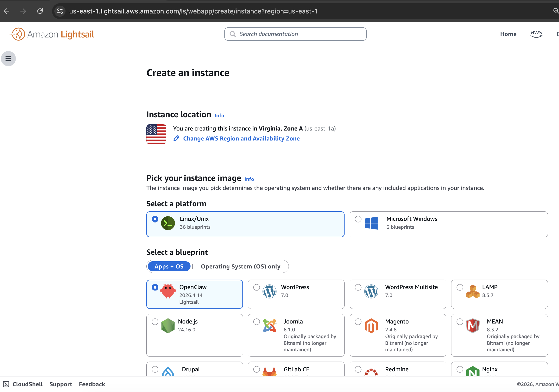Image resolution: width=559 pixels, height=392 pixels.
Task: Click the Node.js green hexagon icon
Action: [168, 326]
